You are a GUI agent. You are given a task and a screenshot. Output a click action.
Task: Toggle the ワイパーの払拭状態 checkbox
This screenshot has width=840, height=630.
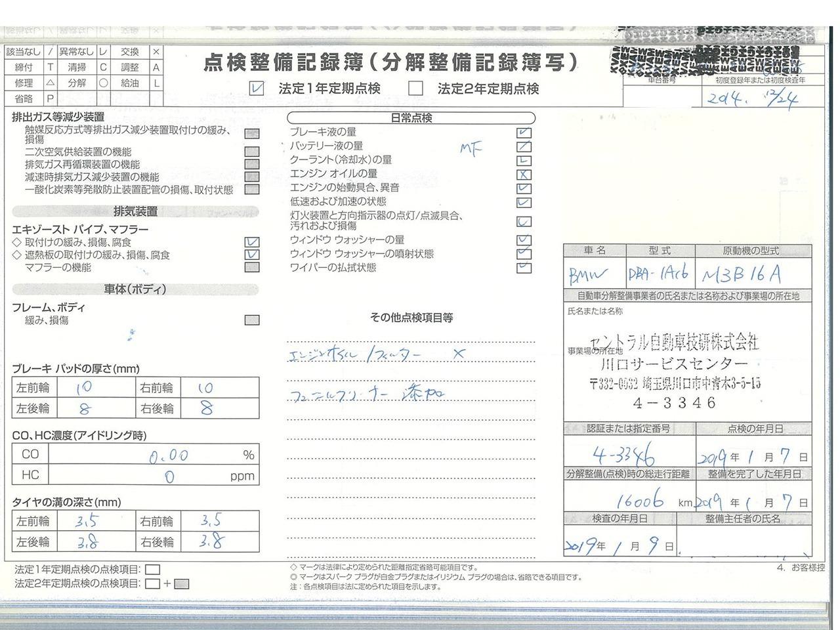[524, 268]
